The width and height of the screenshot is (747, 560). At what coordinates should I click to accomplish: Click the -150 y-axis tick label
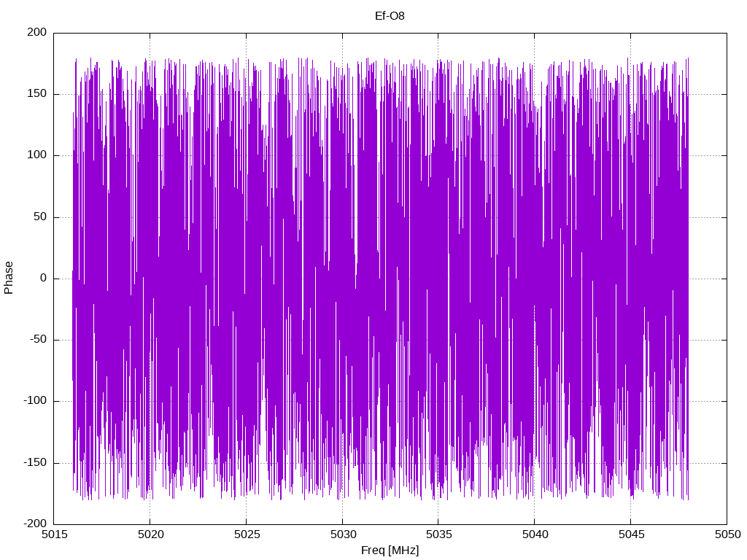35,462
